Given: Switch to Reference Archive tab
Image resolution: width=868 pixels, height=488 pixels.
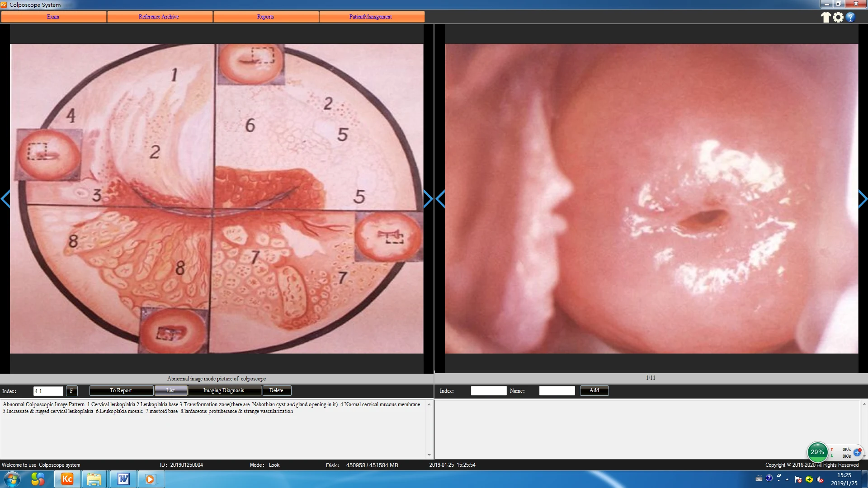Looking at the screenshot, I should point(159,17).
